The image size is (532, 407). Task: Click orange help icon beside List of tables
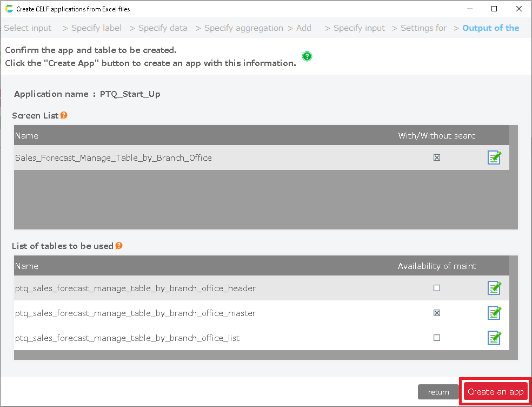click(119, 246)
